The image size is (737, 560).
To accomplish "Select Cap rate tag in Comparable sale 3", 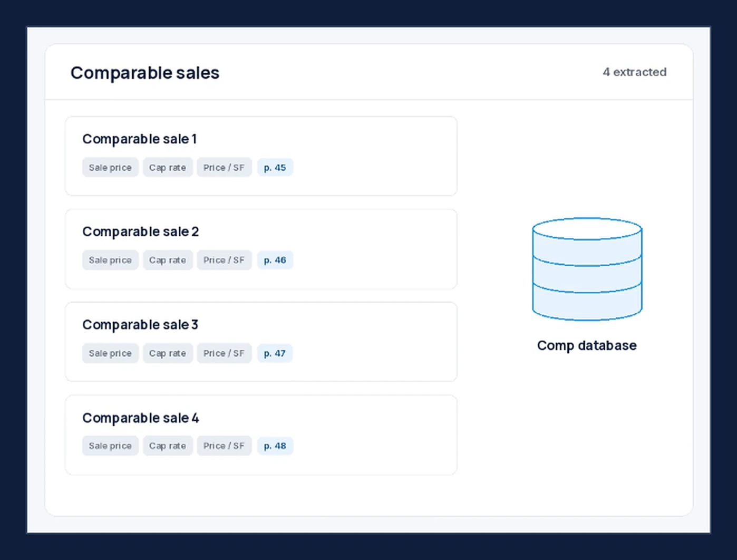I will tap(168, 353).
